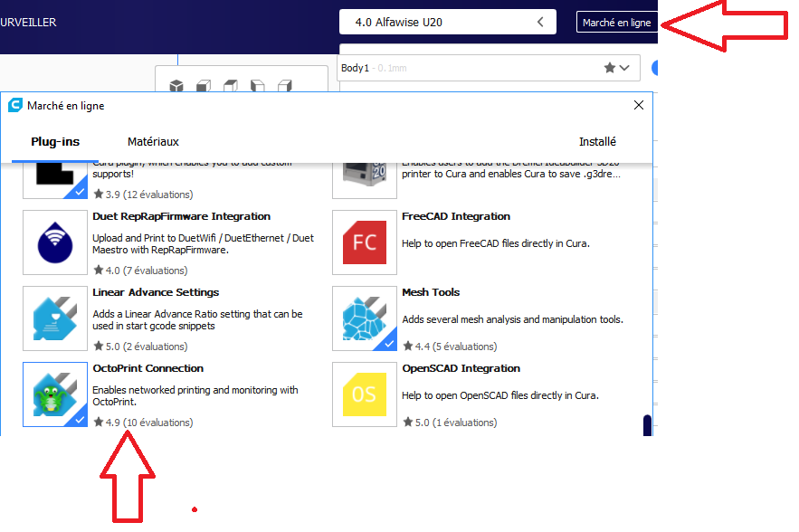Open the Duet RepRapFirmware Integration title

[181, 216]
